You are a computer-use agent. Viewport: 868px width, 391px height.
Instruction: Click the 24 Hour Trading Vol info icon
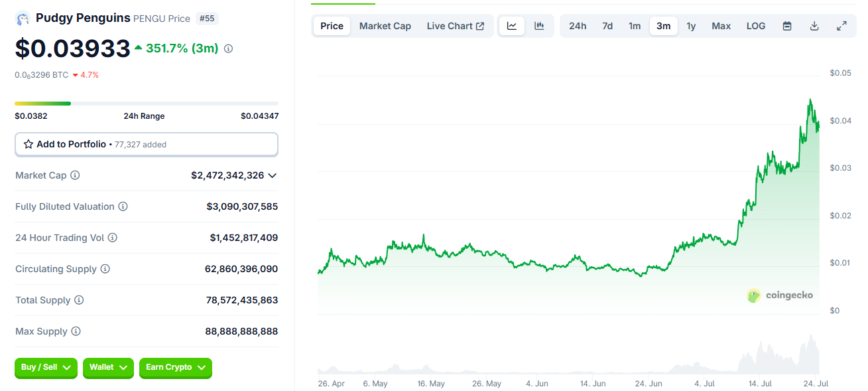pyautogui.click(x=112, y=238)
